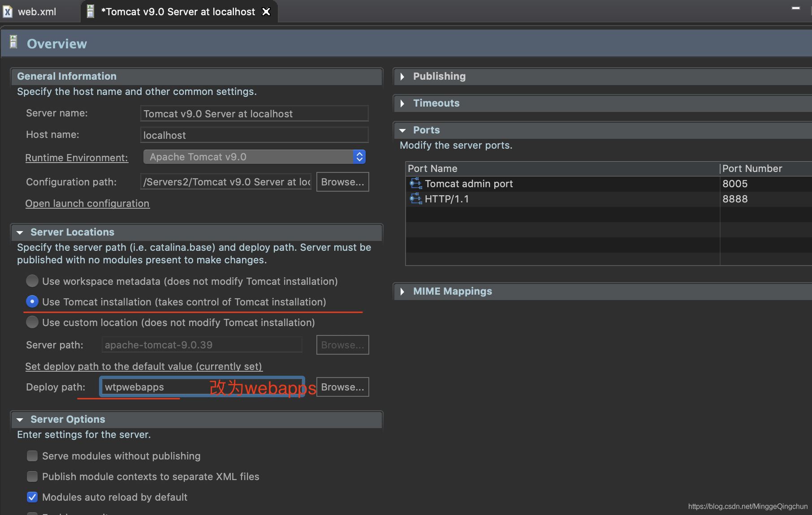Click the Overview header server icon

point(13,42)
